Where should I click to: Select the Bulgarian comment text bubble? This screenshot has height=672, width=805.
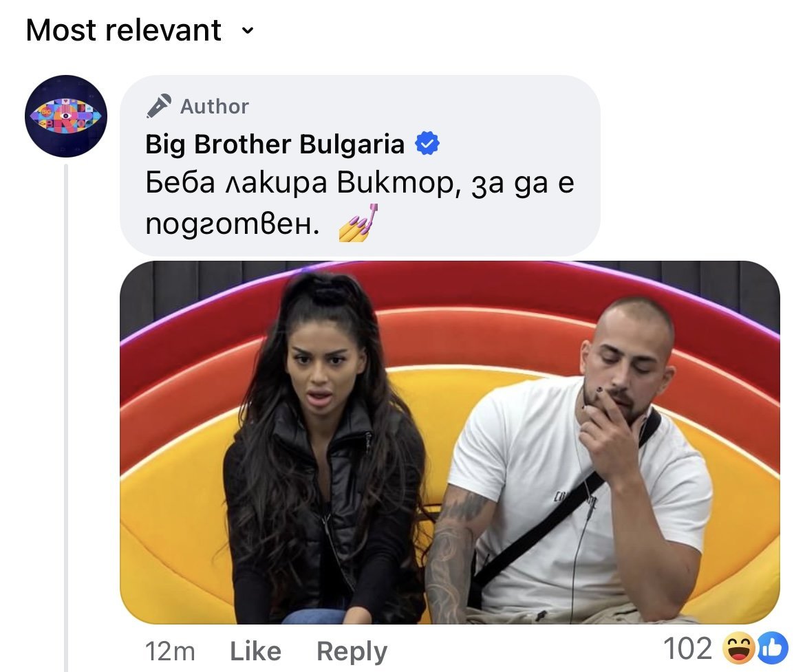tap(360, 165)
